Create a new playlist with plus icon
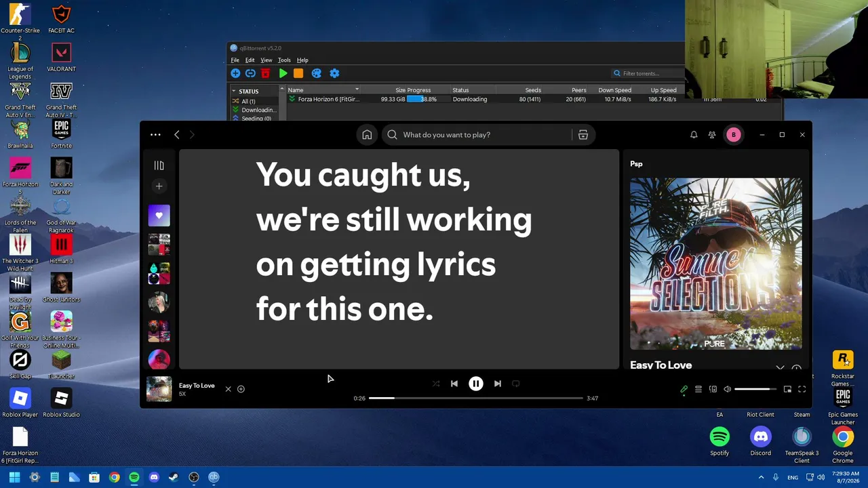Screen dimensions: 868x488 click(x=159, y=186)
